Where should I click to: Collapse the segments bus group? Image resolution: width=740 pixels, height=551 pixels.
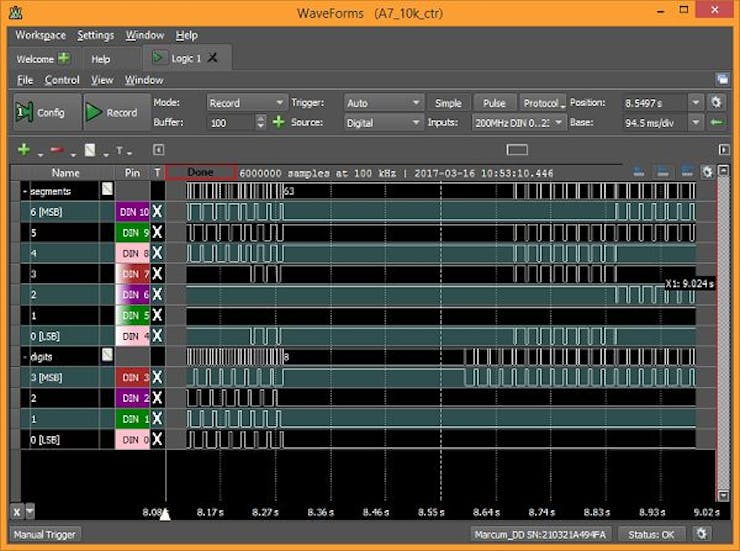[25, 192]
